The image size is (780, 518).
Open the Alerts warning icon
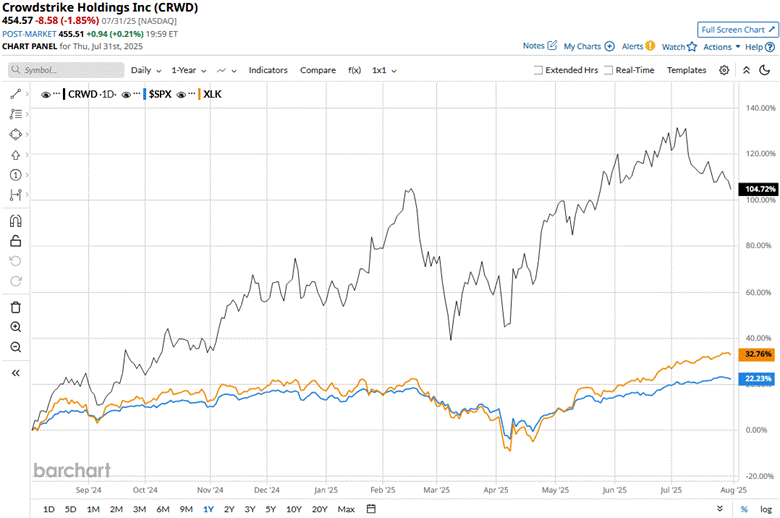pyautogui.click(x=650, y=46)
